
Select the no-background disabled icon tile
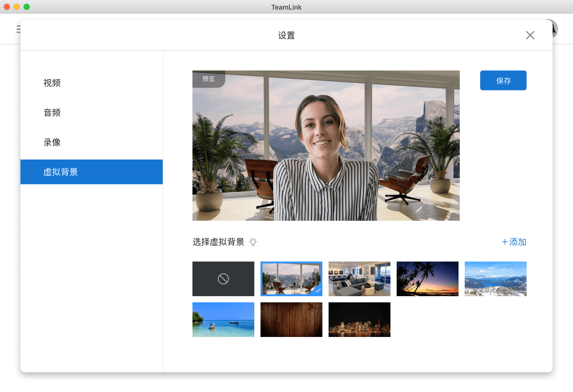(x=223, y=279)
